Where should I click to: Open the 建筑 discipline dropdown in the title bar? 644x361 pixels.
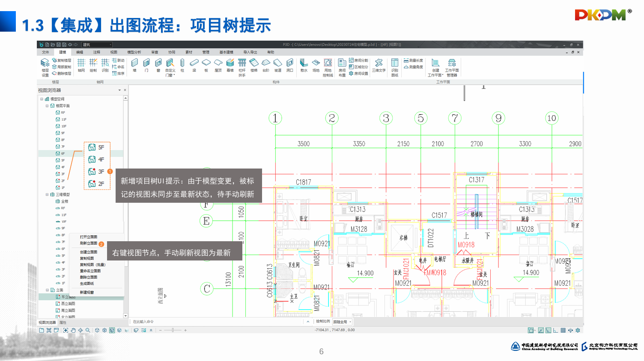[x=97, y=44]
